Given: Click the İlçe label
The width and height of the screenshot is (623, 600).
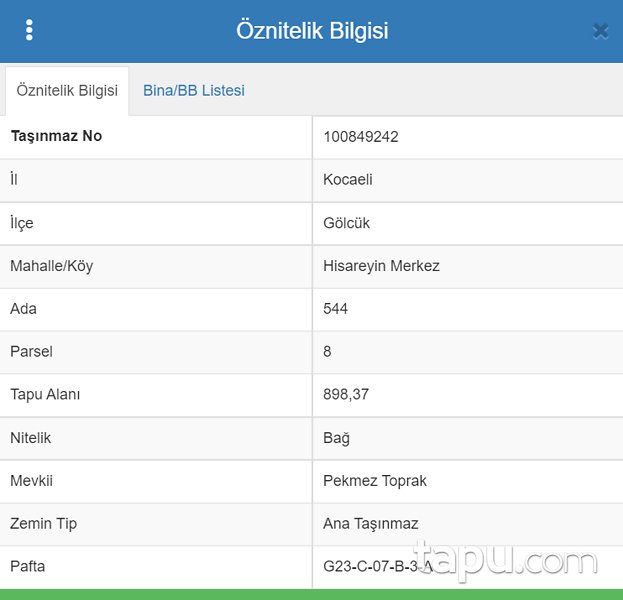Looking at the screenshot, I should pos(22,223).
